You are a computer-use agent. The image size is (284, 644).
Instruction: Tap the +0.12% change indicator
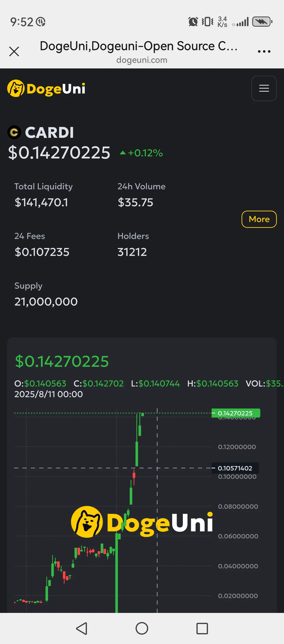point(141,153)
